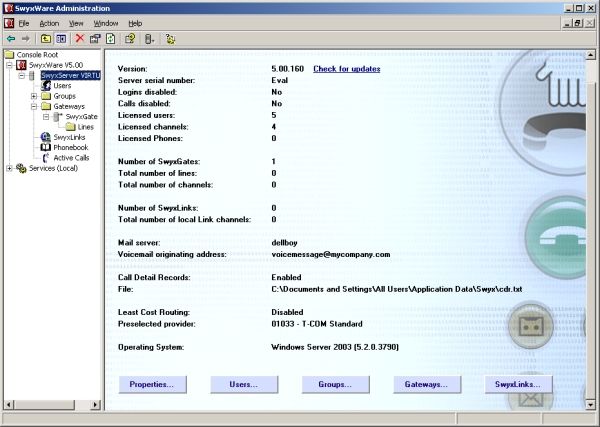The height and width of the screenshot is (427, 600).
Task: Click the tree pane scroll right arrow
Action: coord(96,404)
